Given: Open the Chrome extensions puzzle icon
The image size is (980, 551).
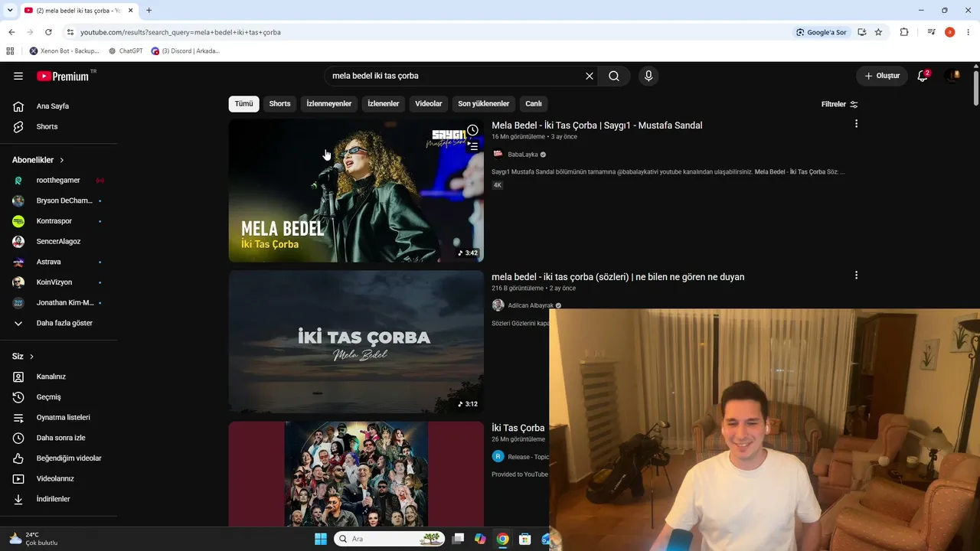Looking at the screenshot, I should coord(904,32).
